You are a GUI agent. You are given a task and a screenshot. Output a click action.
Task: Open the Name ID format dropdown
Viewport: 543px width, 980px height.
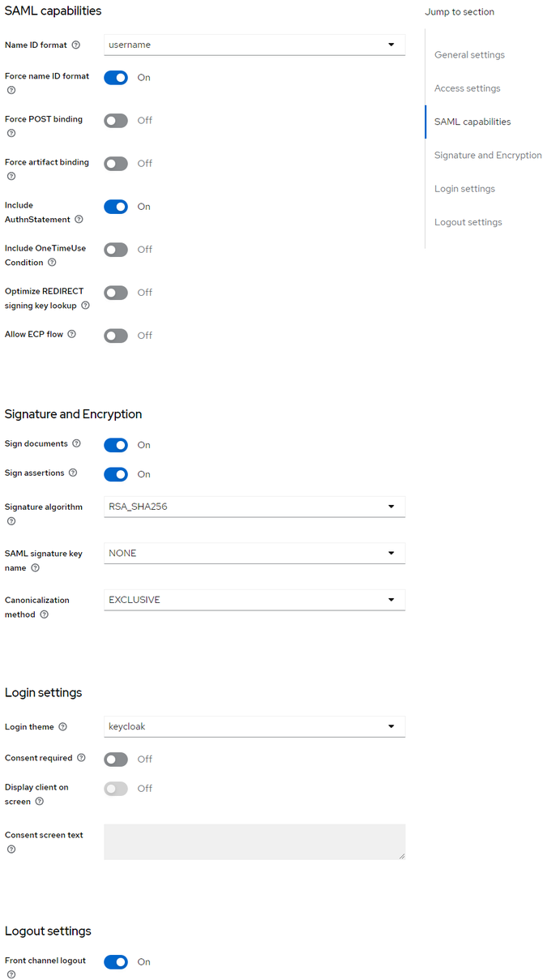[254, 45]
